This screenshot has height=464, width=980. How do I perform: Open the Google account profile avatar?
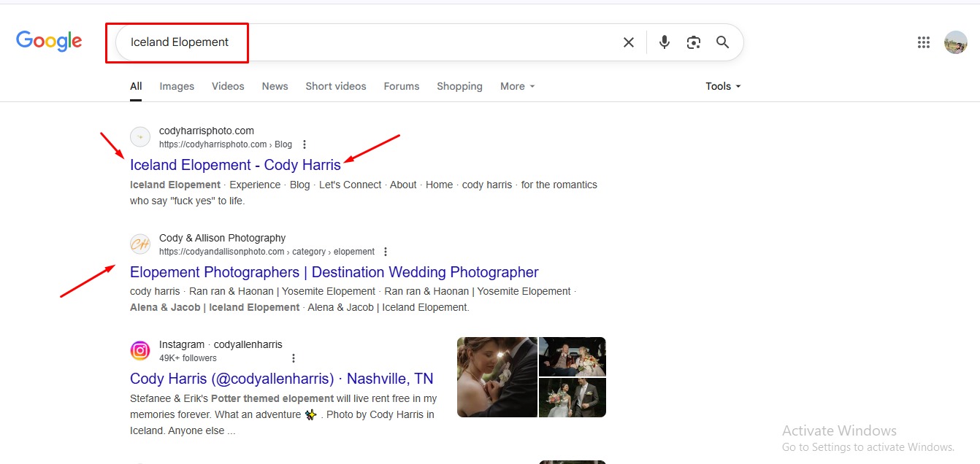955,42
